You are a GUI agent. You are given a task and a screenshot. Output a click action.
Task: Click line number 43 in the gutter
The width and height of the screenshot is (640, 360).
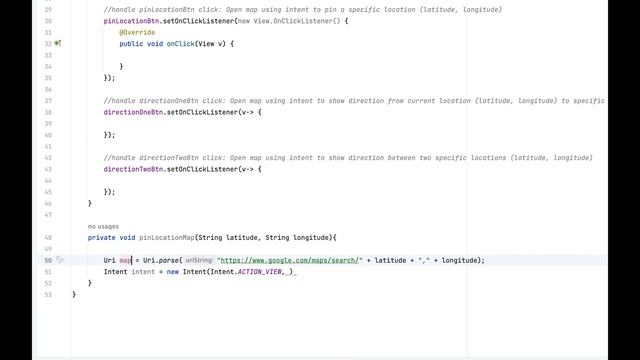tap(48, 169)
